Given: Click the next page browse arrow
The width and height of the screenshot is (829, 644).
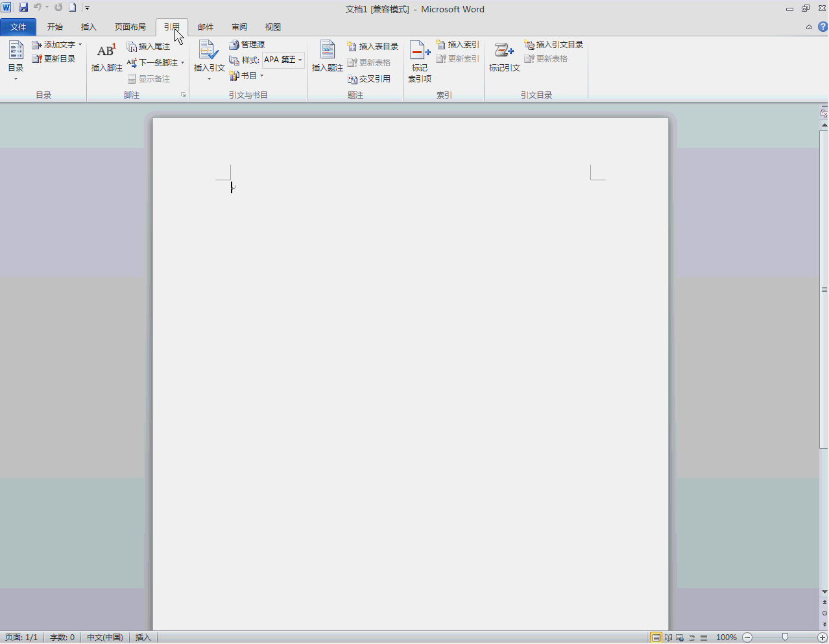Looking at the screenshot, I should (824, 624).
